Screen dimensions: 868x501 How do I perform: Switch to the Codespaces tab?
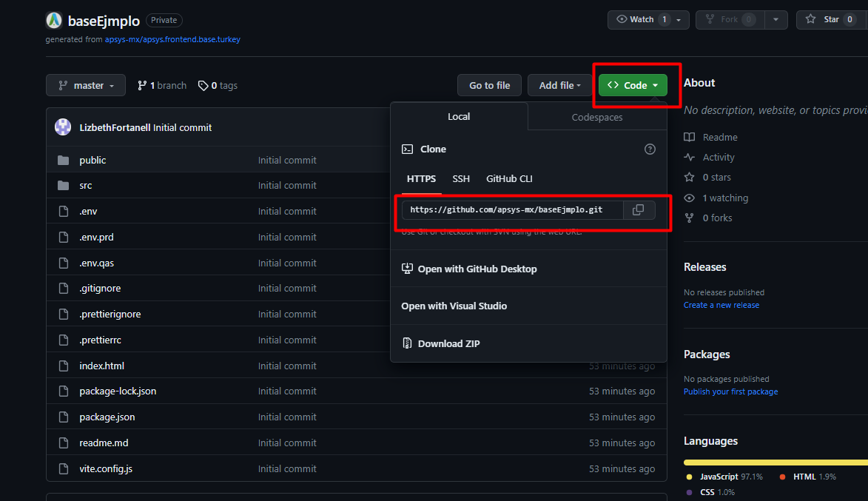point(597,117)
